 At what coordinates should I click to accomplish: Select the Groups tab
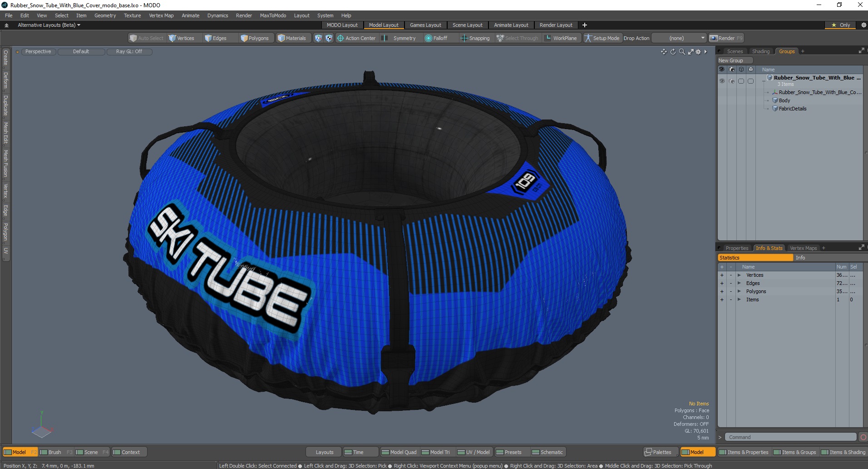787,51
